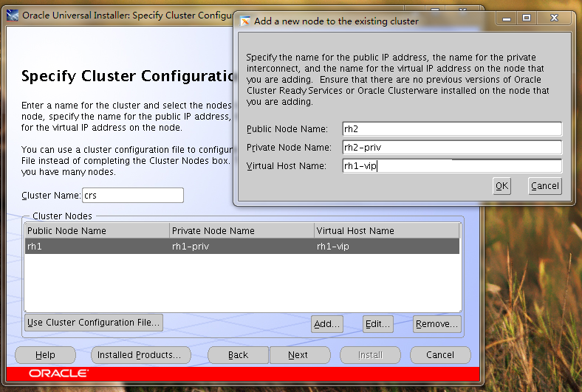Click the Private Node Name column header
This screenshot has width=582, height=392.
pyautogui.click(x=242, y=230)
